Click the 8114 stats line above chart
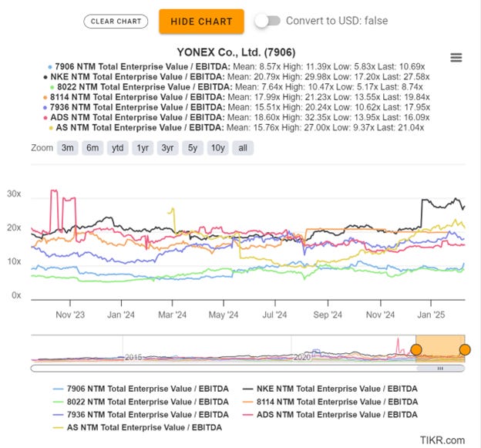Viewport: 481px width, 448px height. pyautogui.click(x=236, y=97)
